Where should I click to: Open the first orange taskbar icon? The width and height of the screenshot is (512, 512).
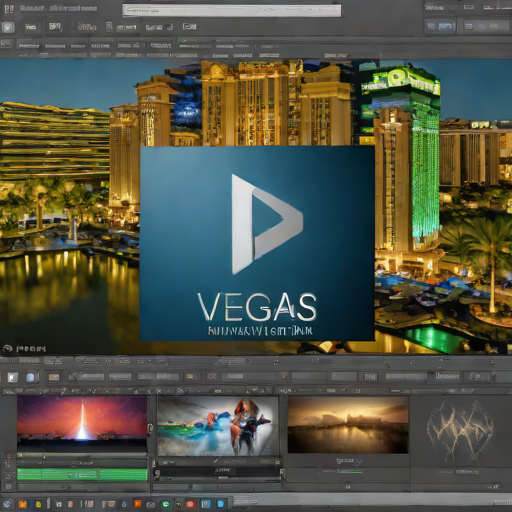click(23, 504)
